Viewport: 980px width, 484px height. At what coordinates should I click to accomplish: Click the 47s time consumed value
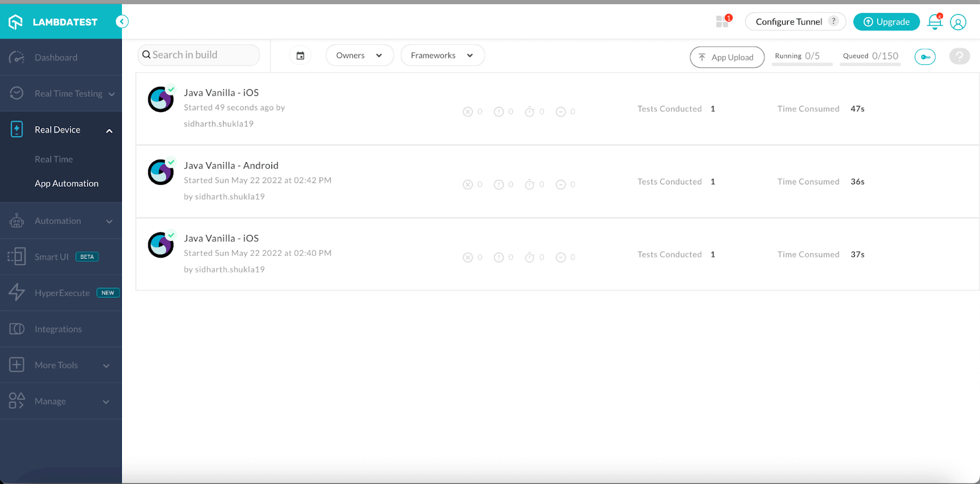(858, 109)
